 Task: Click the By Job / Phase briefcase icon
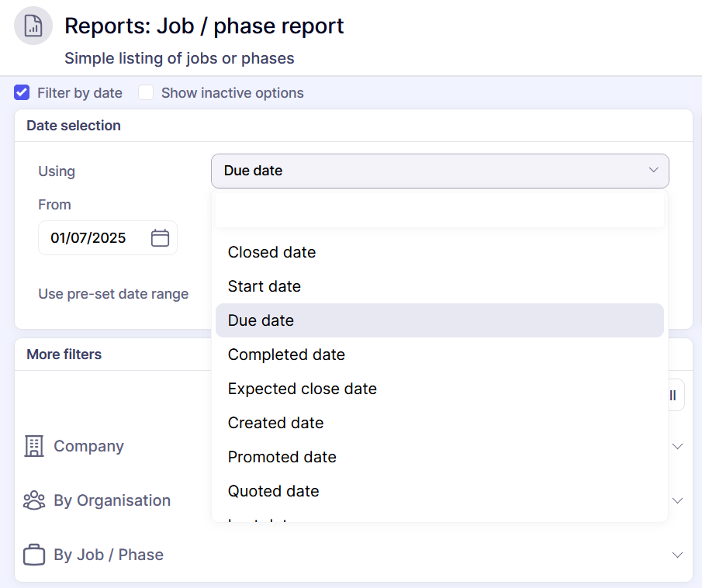coord(34,555)
